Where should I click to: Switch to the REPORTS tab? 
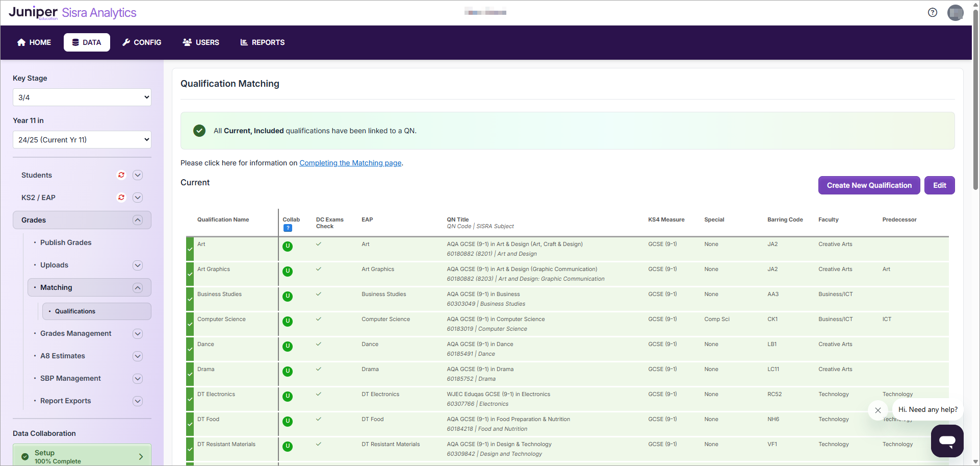[262, 42]
